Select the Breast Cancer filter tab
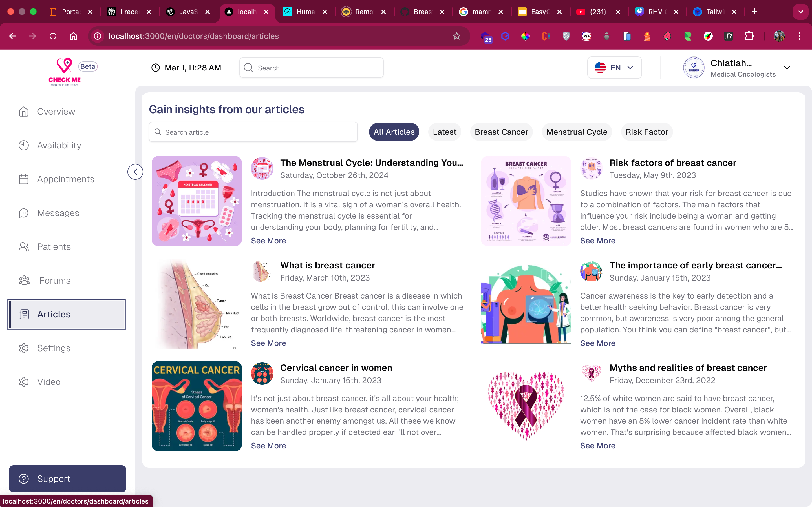Screen dimensions: 812x507 click(x=501, y=132)
